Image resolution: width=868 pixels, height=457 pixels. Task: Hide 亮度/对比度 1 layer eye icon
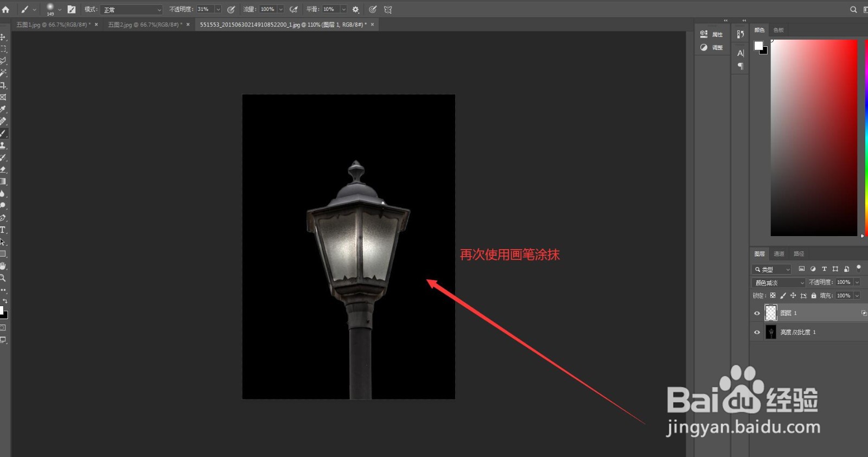tap(757, 332)
